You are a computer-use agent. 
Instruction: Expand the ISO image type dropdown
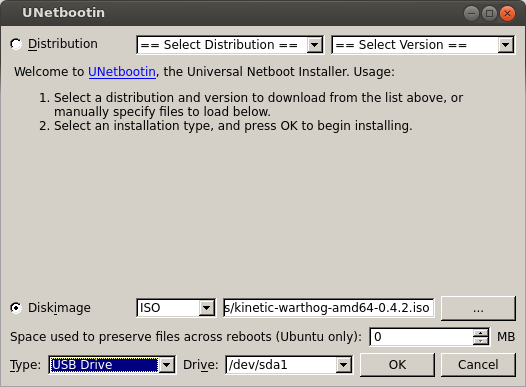coord(176,308)
